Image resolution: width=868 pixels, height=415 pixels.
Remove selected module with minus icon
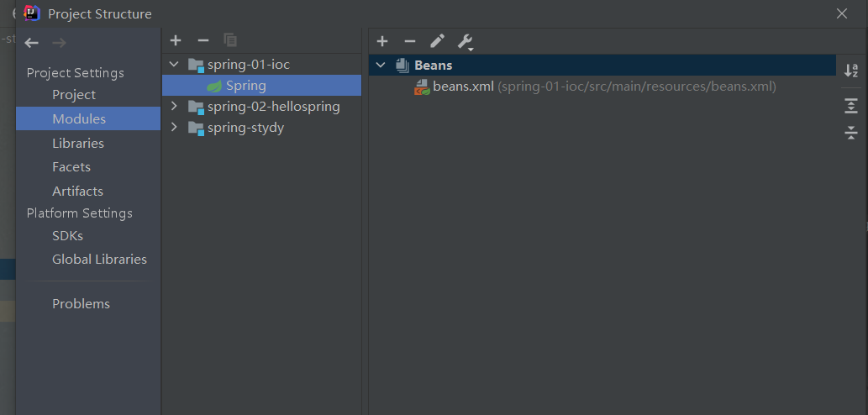[203, 40]
